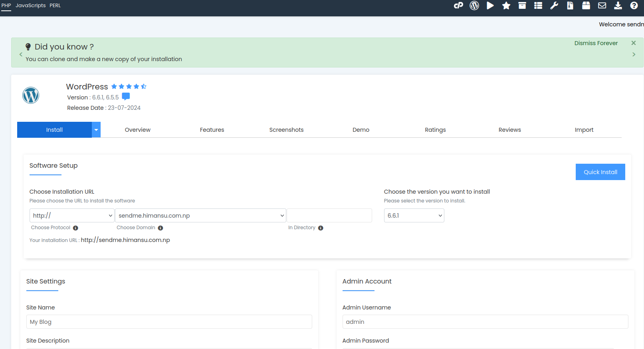Viewport: 644px width, 349px height.
Task: Click the Admin Password label
Action: coord(366,341)
